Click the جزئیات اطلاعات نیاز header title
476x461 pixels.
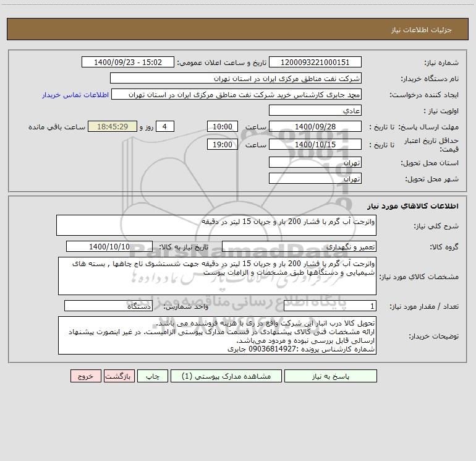tap(422, 30)
